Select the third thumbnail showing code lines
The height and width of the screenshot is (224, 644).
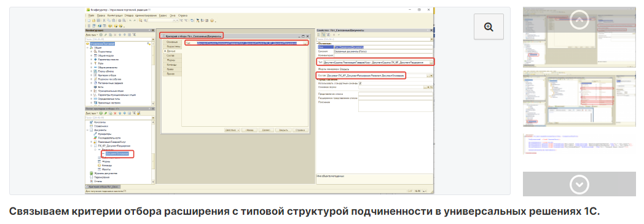pyautogui.click(x=579, y=144)
